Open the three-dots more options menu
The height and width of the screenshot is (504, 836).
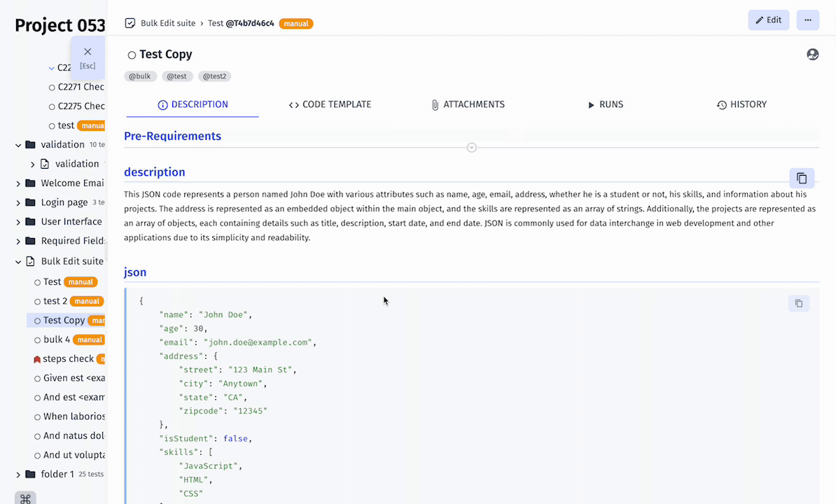point(808,20)
